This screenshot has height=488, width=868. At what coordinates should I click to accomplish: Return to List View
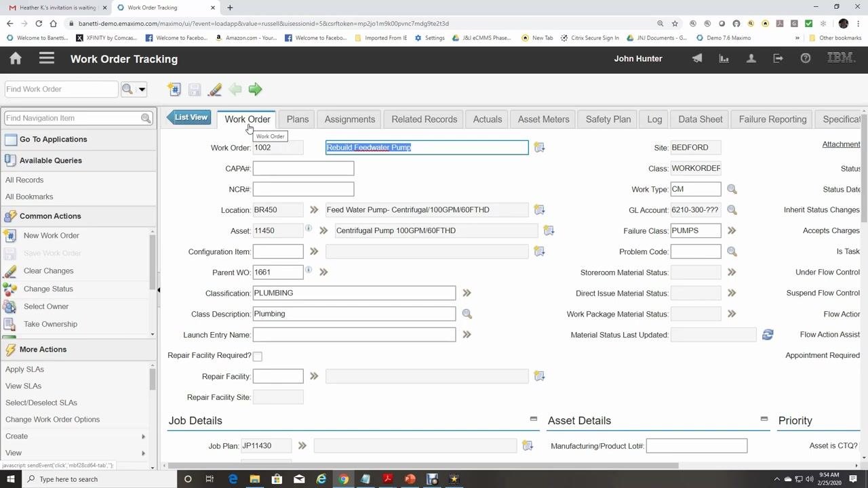tap(189, 117)
